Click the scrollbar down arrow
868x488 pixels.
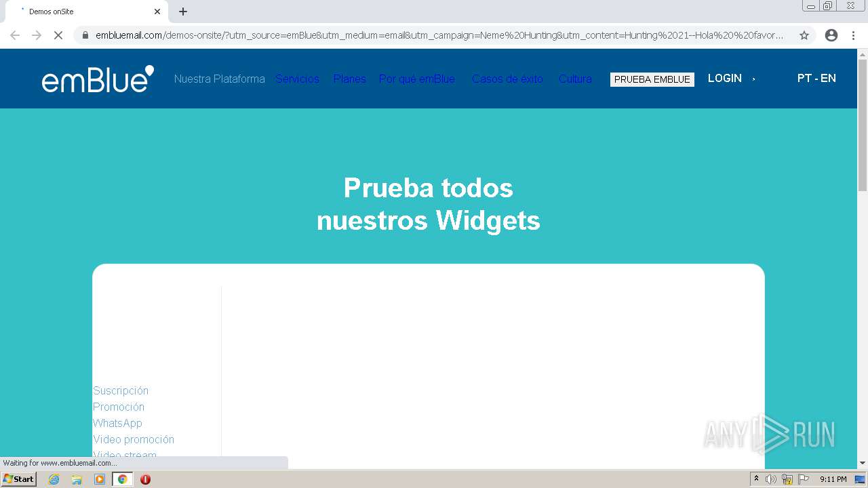pyautogui.click(x=863, y=463)
